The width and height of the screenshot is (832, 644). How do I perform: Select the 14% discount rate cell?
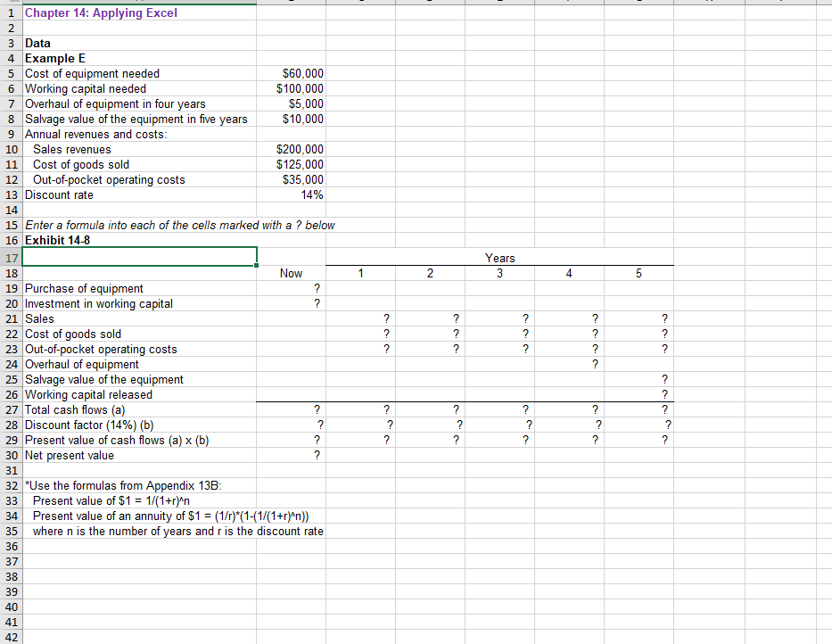click(x=291, y=194)
